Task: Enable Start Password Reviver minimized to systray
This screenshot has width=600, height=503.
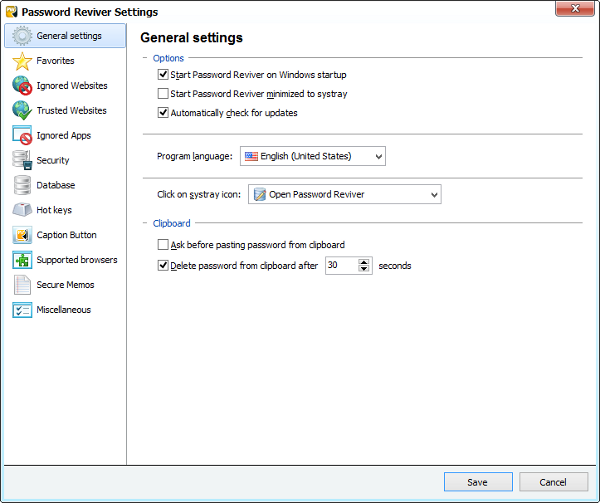Action: (163, 94)
